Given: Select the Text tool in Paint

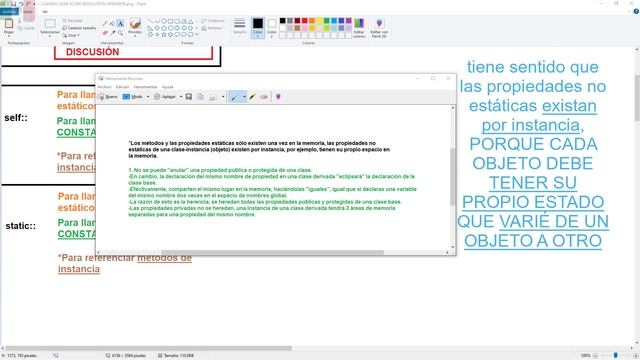Looking at the screenshot, I should [120, 23].
